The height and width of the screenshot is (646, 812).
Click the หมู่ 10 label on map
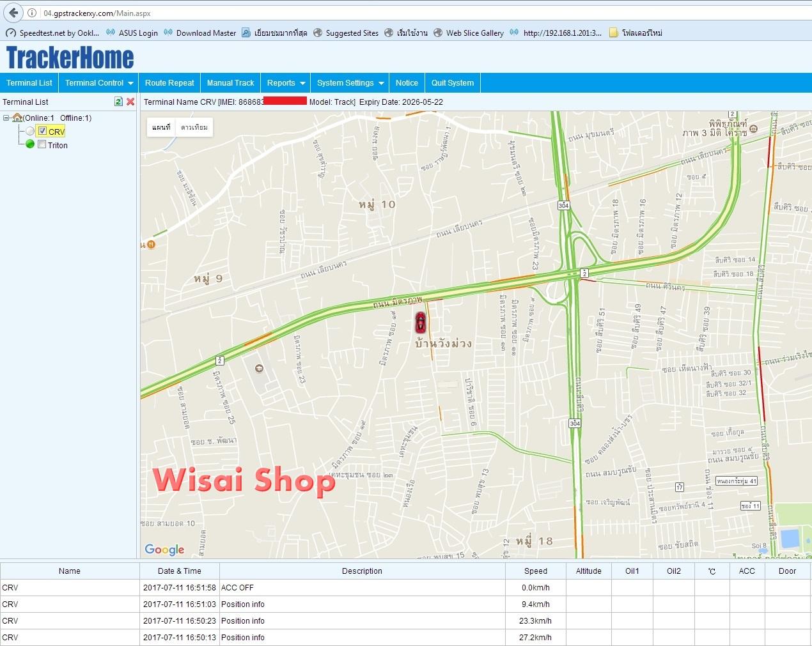coord(377,204)
